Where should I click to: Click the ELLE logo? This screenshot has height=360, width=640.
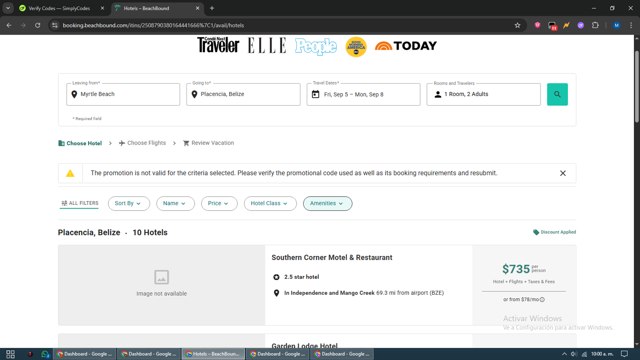point(267,45)
